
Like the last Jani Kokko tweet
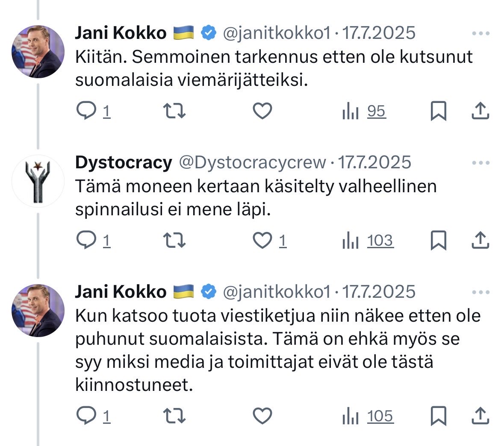click(262, 416)
